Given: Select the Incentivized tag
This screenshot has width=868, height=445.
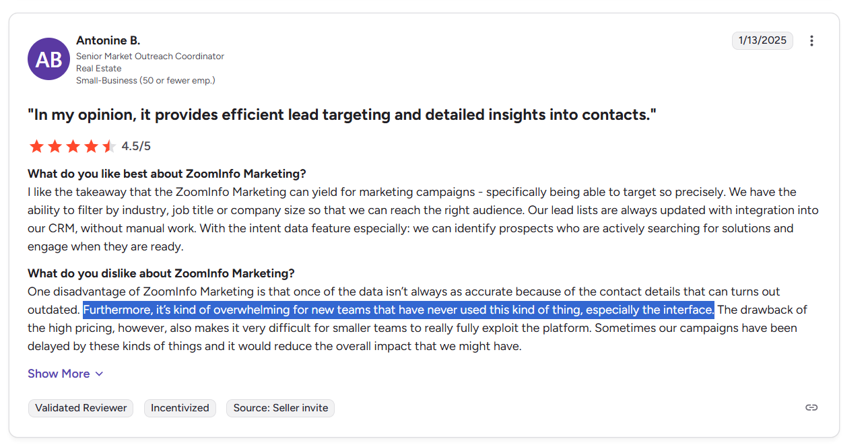Looking at the screenshot, I should (x=180, y=408).
